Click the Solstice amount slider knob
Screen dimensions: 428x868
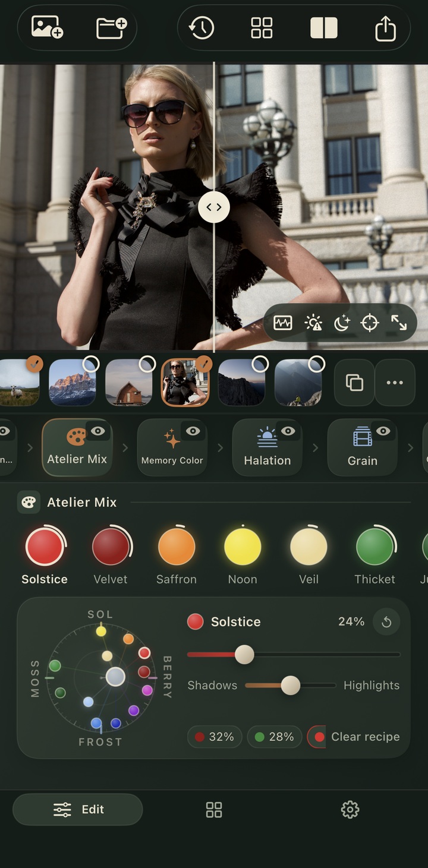(244, 655)
